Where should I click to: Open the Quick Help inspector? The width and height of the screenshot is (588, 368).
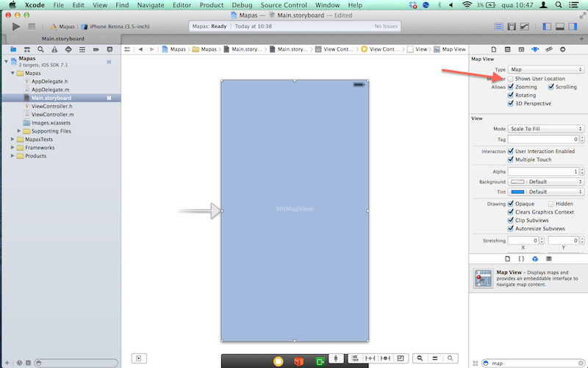point(507,49)
